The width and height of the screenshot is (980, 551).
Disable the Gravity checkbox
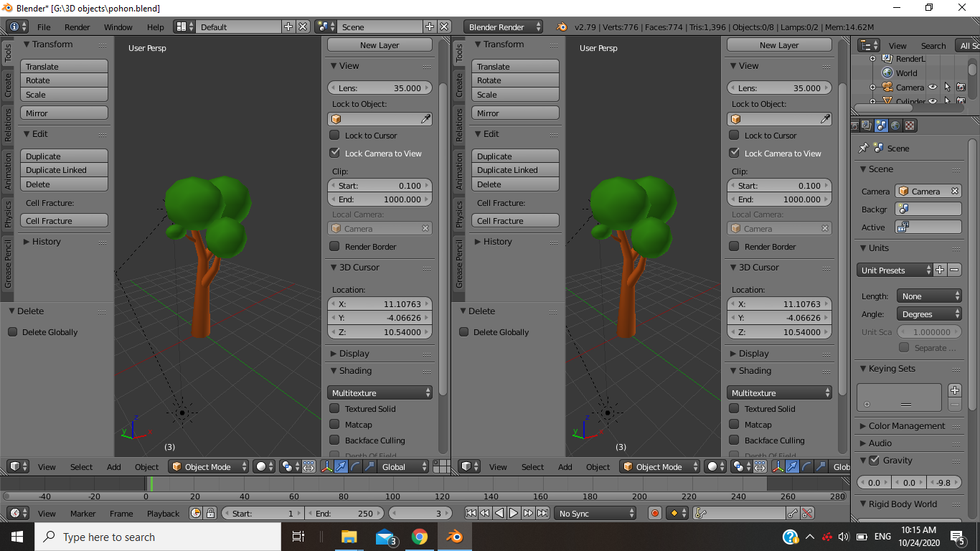874,460
